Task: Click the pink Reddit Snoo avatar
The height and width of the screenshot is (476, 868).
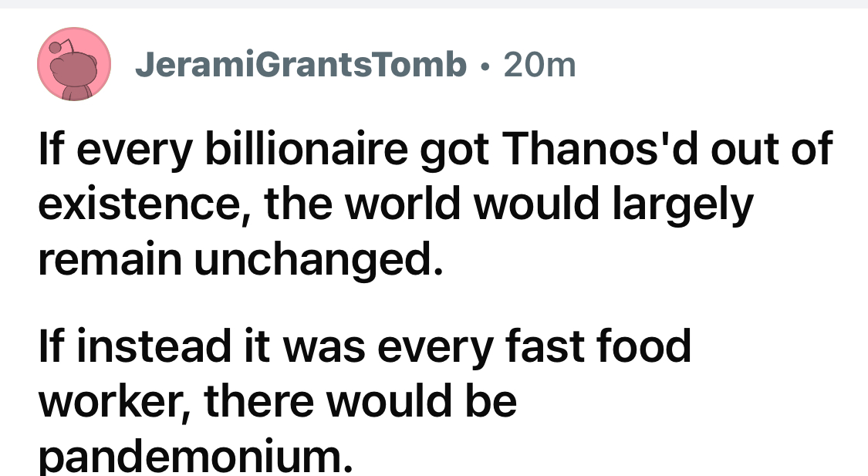Action: pos(76,66)
